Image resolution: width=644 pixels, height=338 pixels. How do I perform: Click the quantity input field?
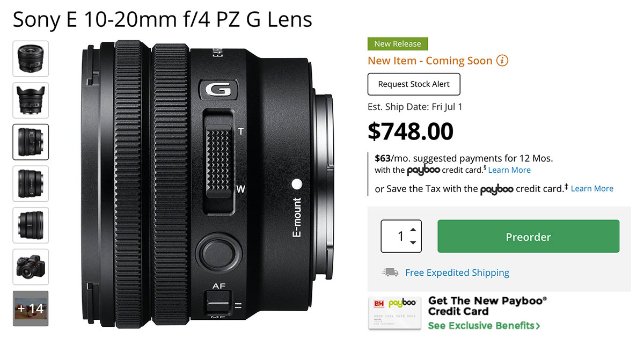pos(401,236)
